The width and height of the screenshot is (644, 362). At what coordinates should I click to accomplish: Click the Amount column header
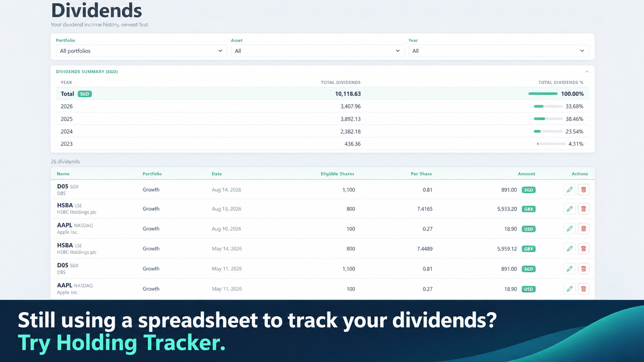point(527,174)
